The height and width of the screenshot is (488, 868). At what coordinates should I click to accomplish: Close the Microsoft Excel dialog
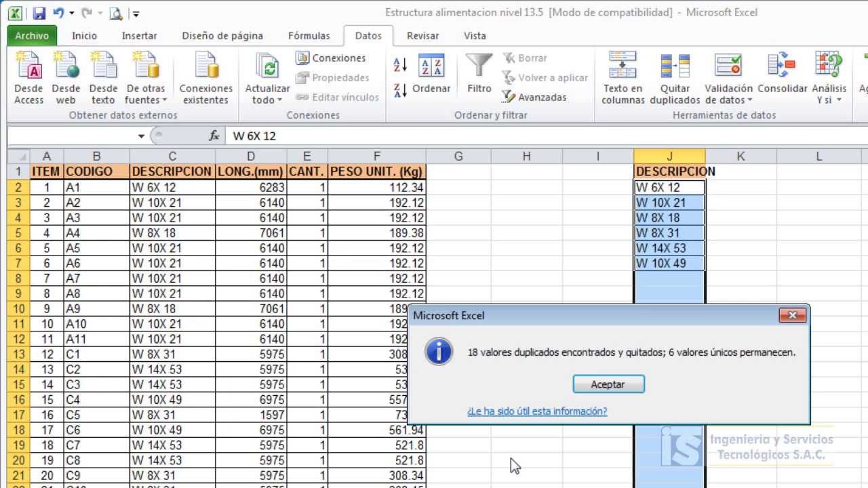[x=792, y=315]
